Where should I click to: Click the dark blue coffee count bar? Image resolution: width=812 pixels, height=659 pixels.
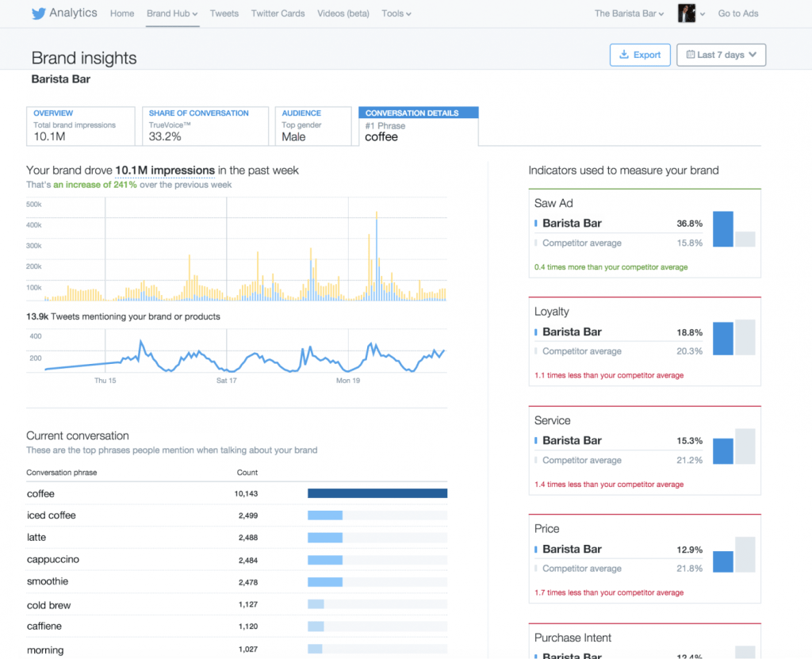coord(377,493)
